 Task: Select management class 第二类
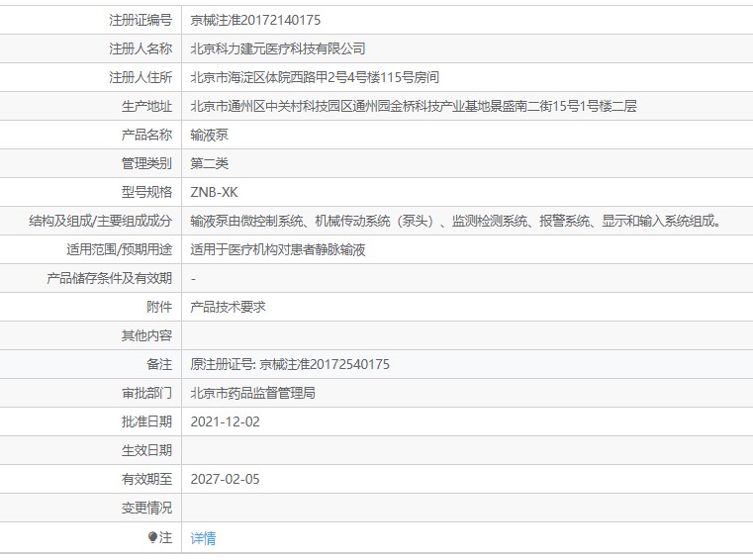[x=209, y=163]
